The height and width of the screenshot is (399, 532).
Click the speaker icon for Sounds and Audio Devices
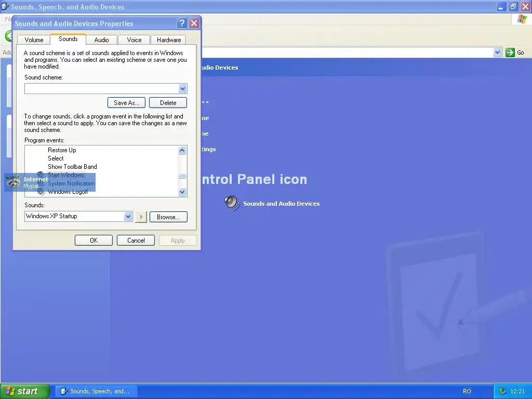(232, 203)
